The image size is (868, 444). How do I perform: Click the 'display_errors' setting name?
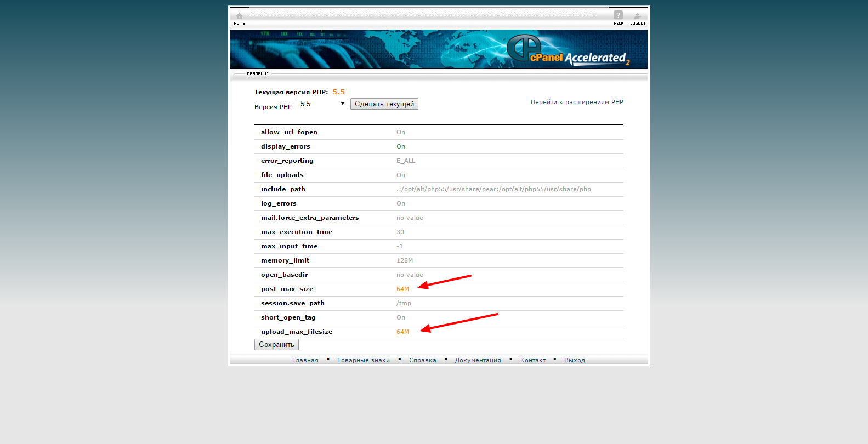(x=286, y=146)
